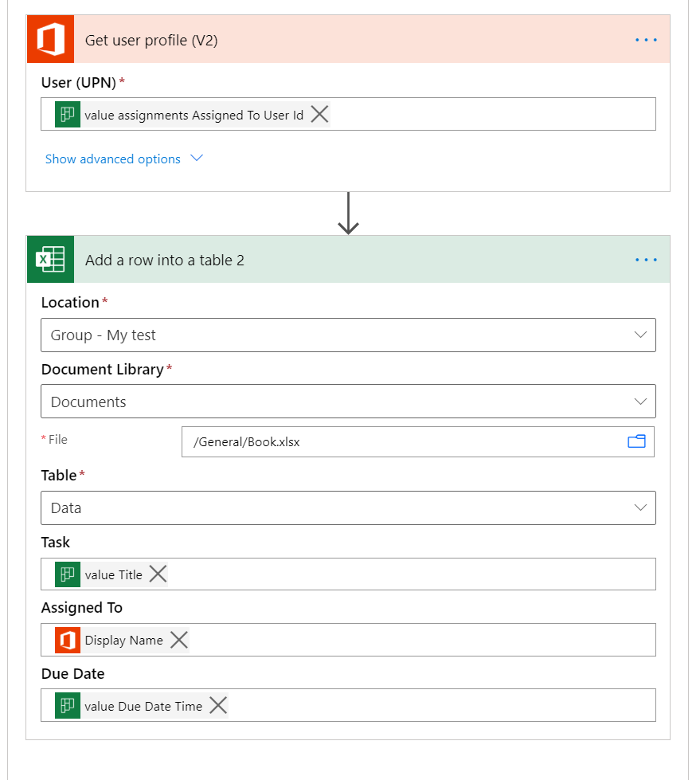Click the Group - My test value

click(103, 335)
